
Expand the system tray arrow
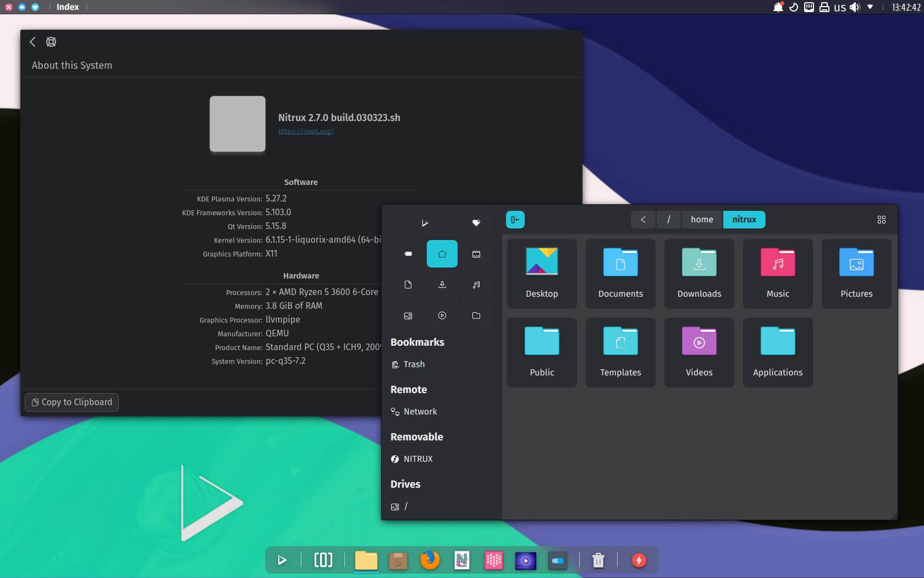point(870,7)
